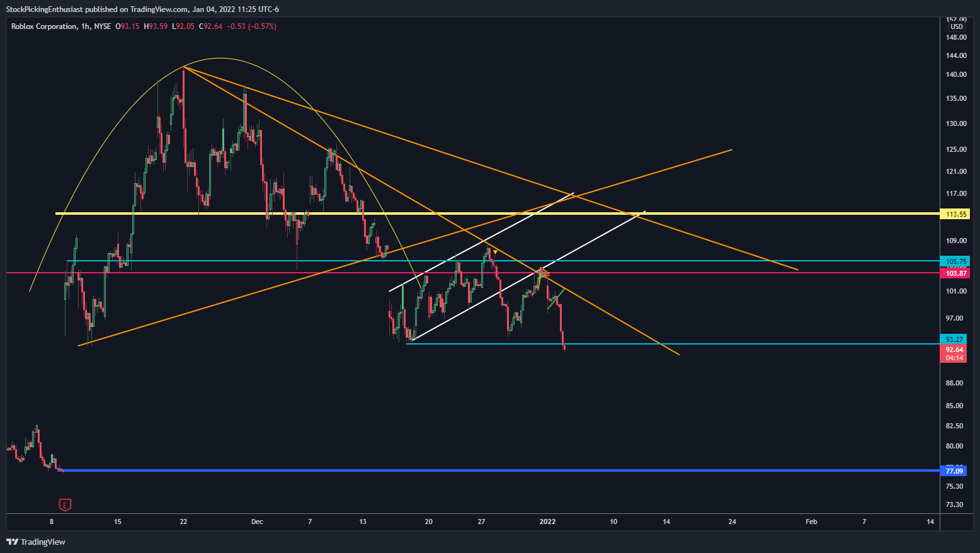Screen dimensions: 980x553
Task: Click the 15 date axis label
Action: (117, 522)
